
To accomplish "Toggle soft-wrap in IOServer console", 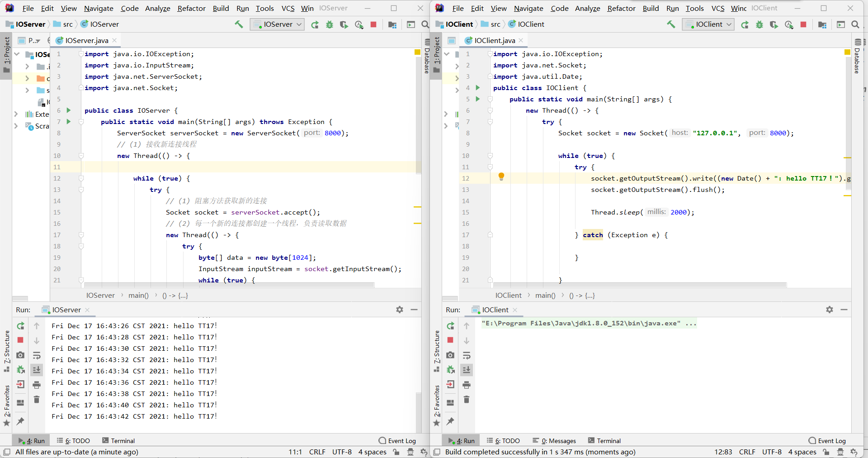I will pos(37,355).
